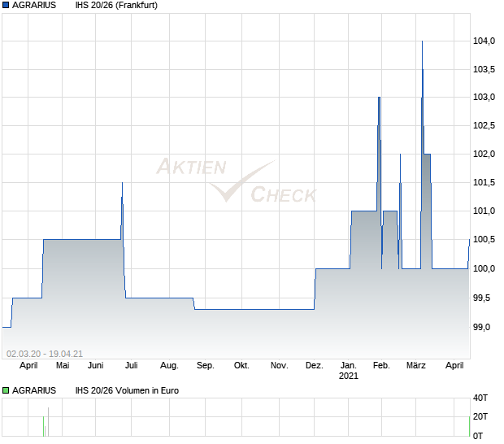The height and width of the screenshot is (444, 504).
Task: Click the 20T volume axis label
Action: pyautogui.click(x=480, y=416)
